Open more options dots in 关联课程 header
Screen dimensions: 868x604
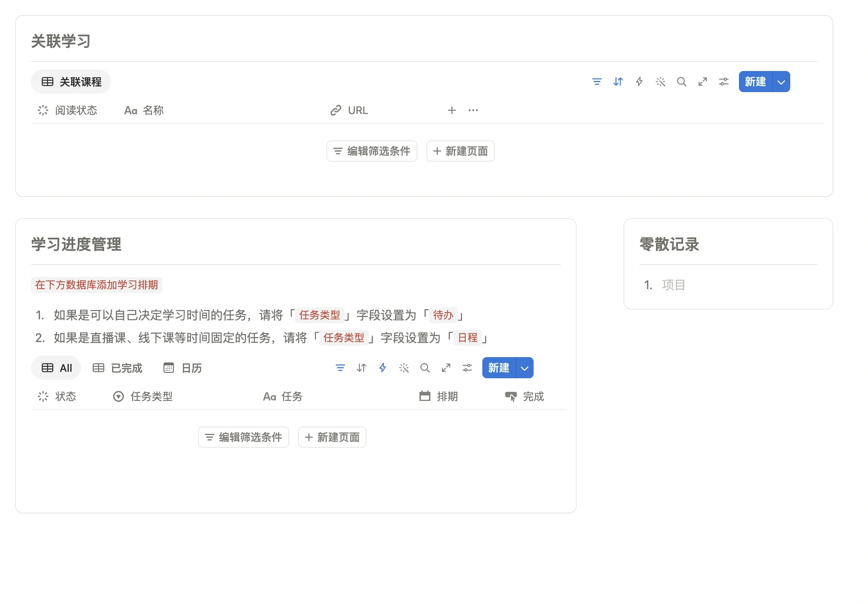(x=473, y=110)
